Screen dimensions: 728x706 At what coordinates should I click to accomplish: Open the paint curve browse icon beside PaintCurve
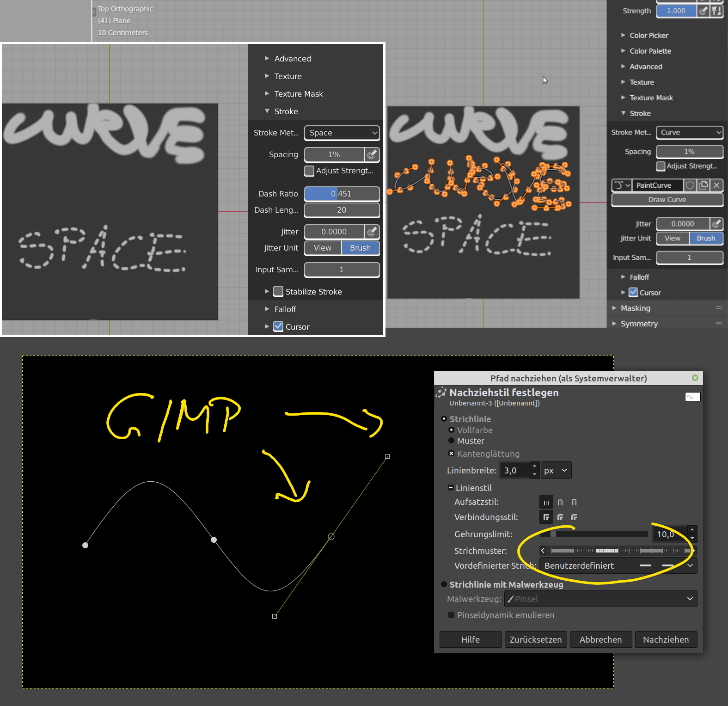click(x=622, y=185)
